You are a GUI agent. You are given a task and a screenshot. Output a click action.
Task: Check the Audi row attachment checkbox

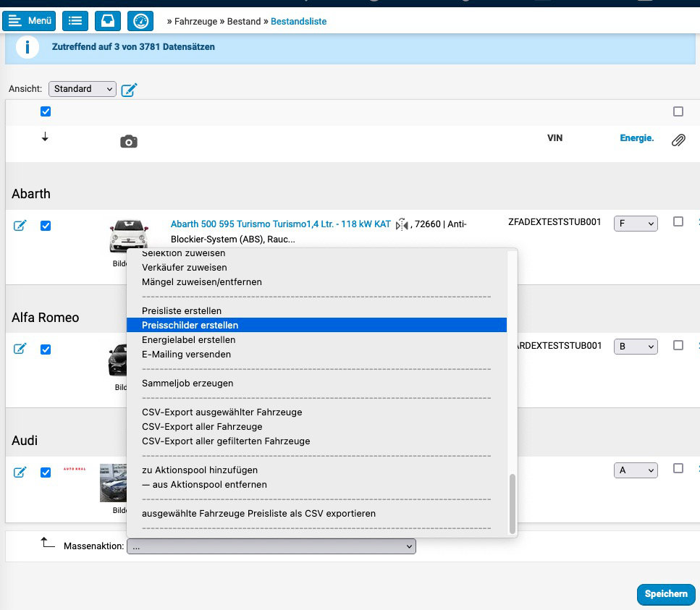pos(678,468)
